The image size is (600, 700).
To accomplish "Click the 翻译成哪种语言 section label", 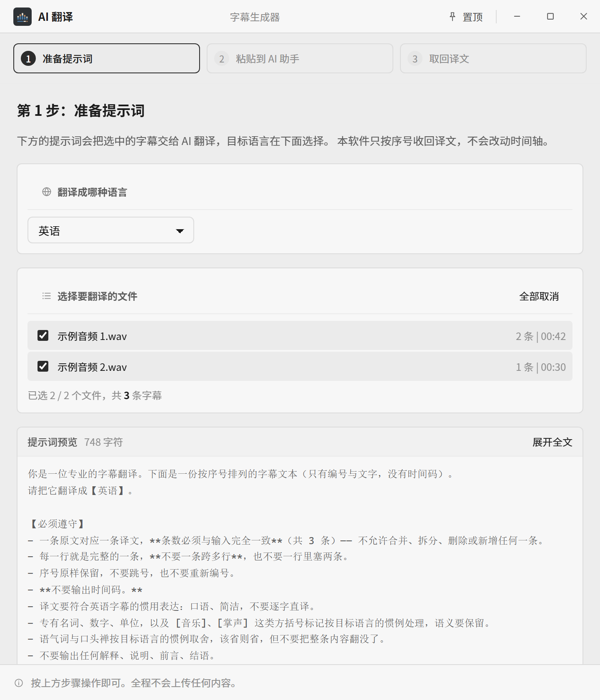I will tap(92, 192).
